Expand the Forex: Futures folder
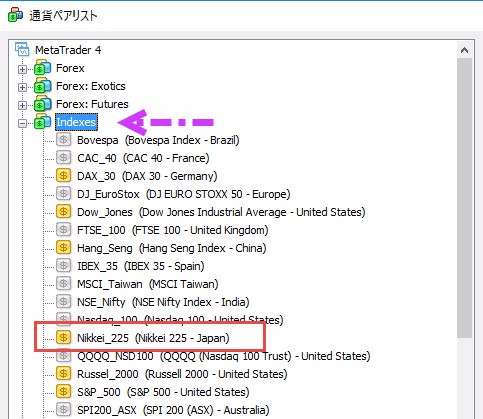 point(22,105)
